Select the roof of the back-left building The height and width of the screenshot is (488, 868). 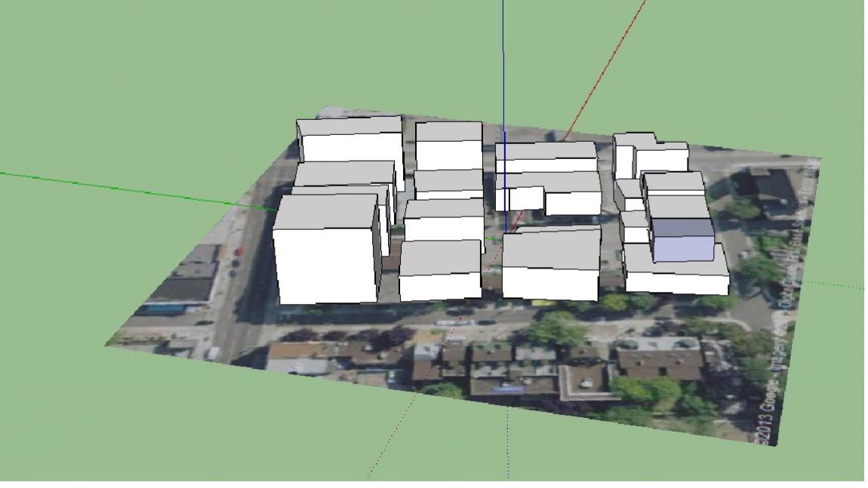click(x=349, y=125)
